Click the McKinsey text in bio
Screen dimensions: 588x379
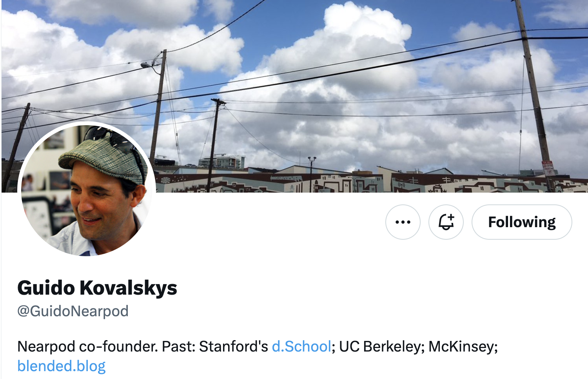point(463,347)
